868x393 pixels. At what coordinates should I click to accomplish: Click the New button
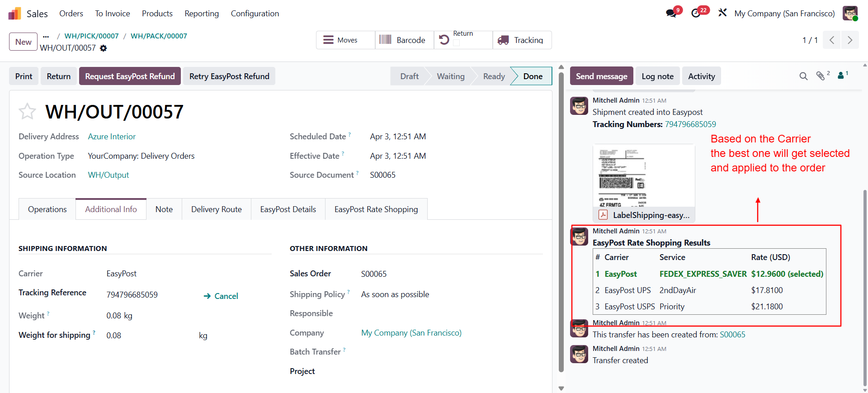pyautogui.click(x=23, y=42)
